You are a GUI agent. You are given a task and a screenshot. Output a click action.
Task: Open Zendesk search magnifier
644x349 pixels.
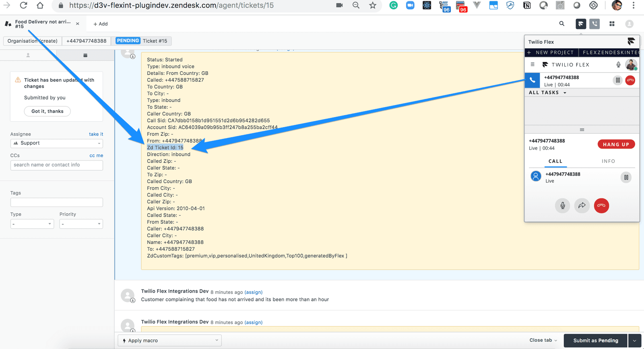pyautogui.click(x=562, y=24)
